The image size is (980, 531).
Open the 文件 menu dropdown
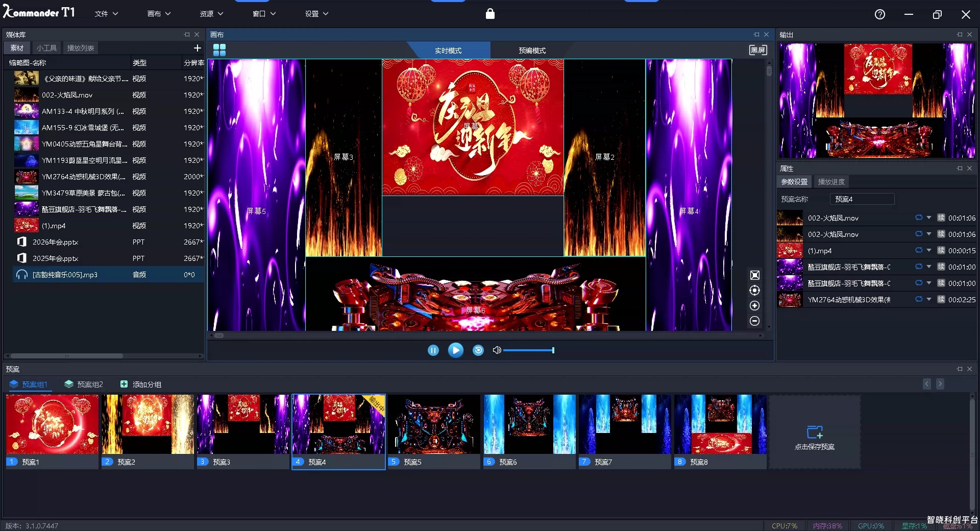pos(106,14)
